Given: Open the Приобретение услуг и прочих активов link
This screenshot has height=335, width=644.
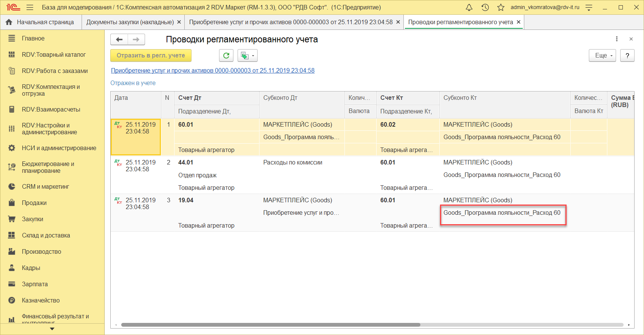Looking at the screenshot, I should click(213, 70).
